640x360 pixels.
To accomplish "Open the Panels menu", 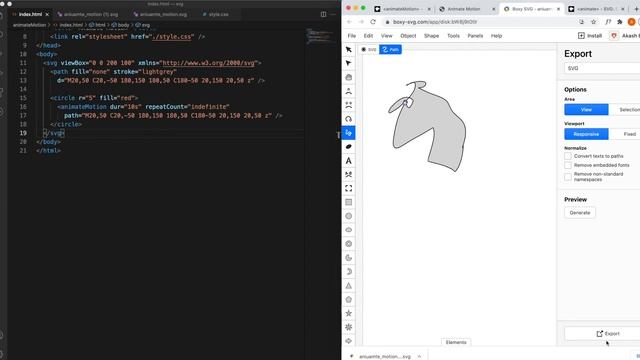I will pyautogui.click(x=475, y=36).
